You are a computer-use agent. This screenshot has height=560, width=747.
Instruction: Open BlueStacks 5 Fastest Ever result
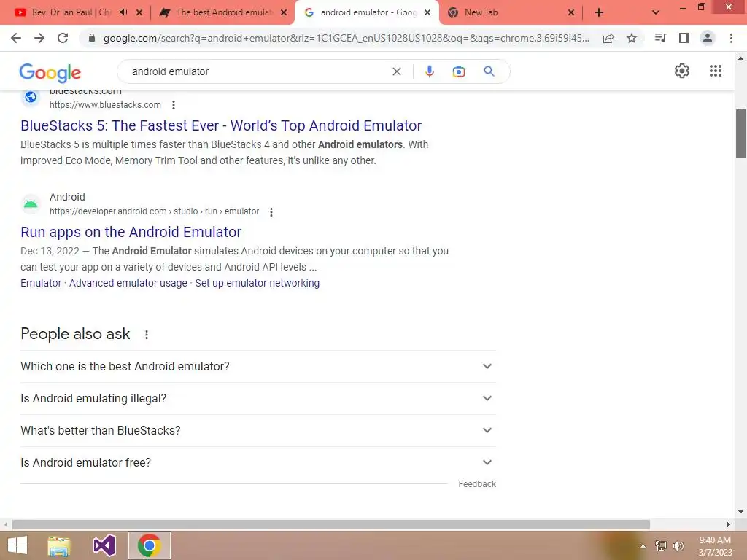point(221,125)
